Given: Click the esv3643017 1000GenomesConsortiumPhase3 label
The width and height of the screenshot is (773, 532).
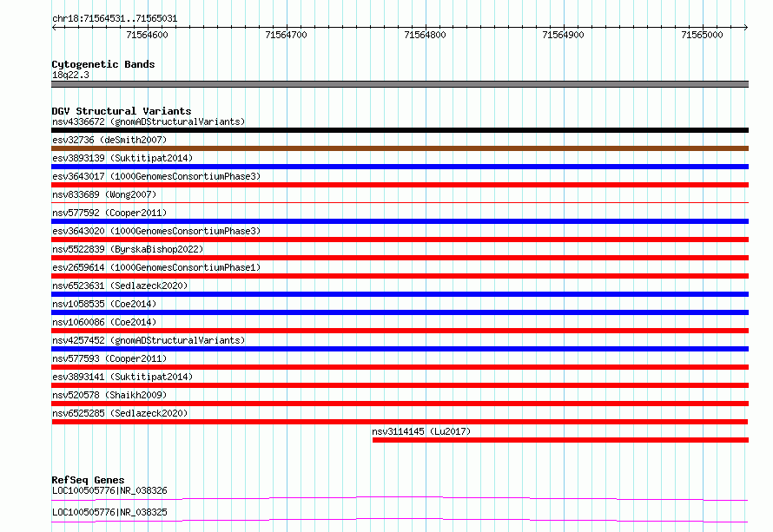Looking at the screenshot, I should tap(156, 176).
